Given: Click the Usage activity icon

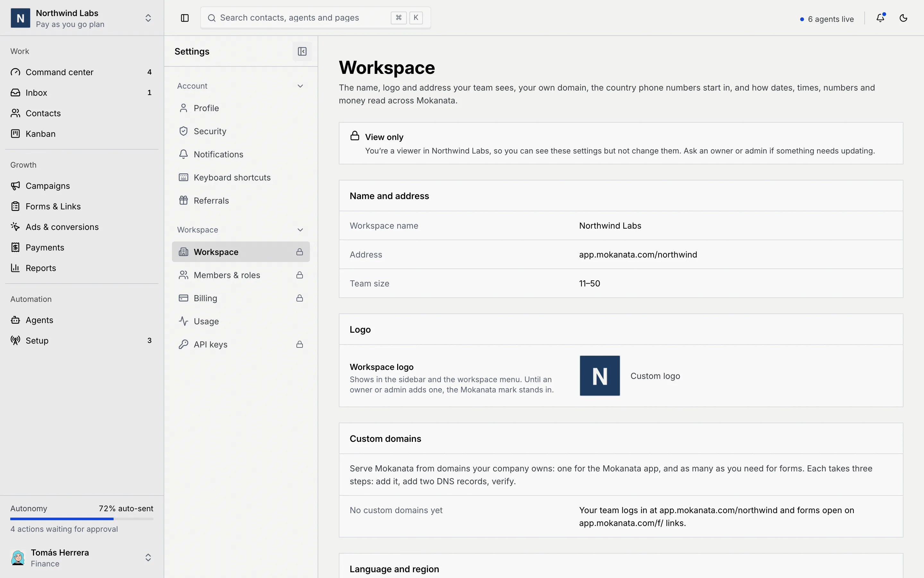Looking at the screenshot, I should click(184, 321).
